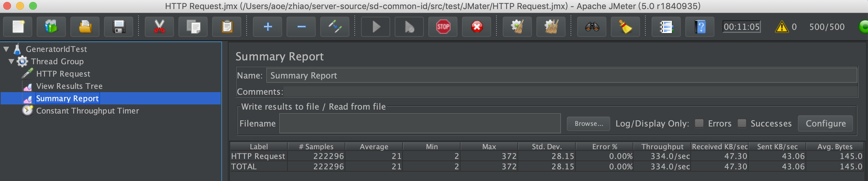Image resolution: width=868 pixels, height=181 pixels.
Task: Select View Results Tree listener
Action: (69, 86)
